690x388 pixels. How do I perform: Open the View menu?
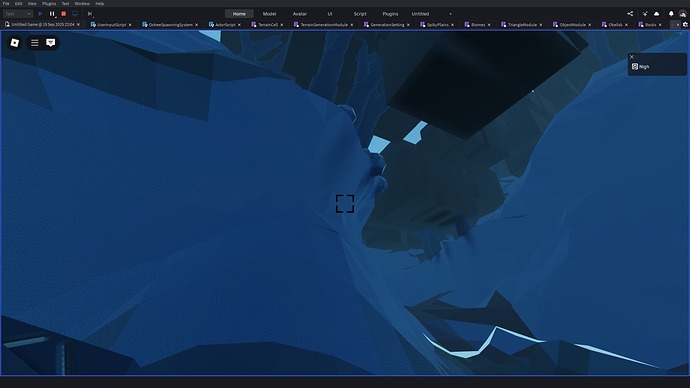[32, 4]
